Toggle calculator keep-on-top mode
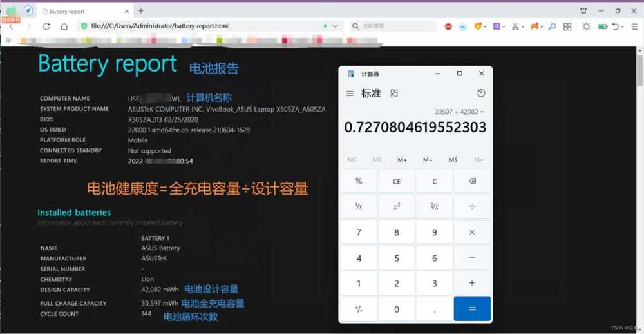This screenshot has height=334, width=644. [x=394, y=93]
